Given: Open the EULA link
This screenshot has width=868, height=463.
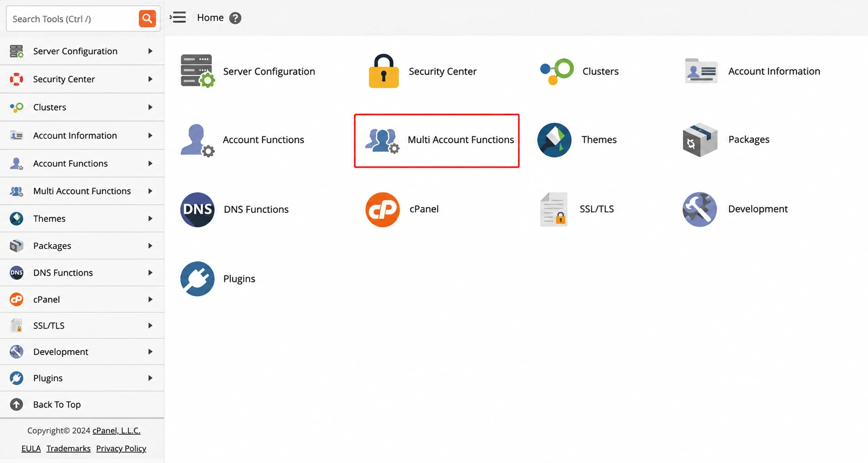Looking at the screenshot, I should click(31, 448).
